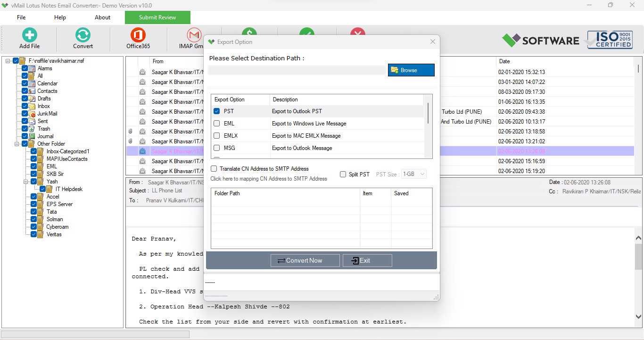Click the Browse button
The image size is (644, 340).
pyautogui.click(x=411, y=70)
